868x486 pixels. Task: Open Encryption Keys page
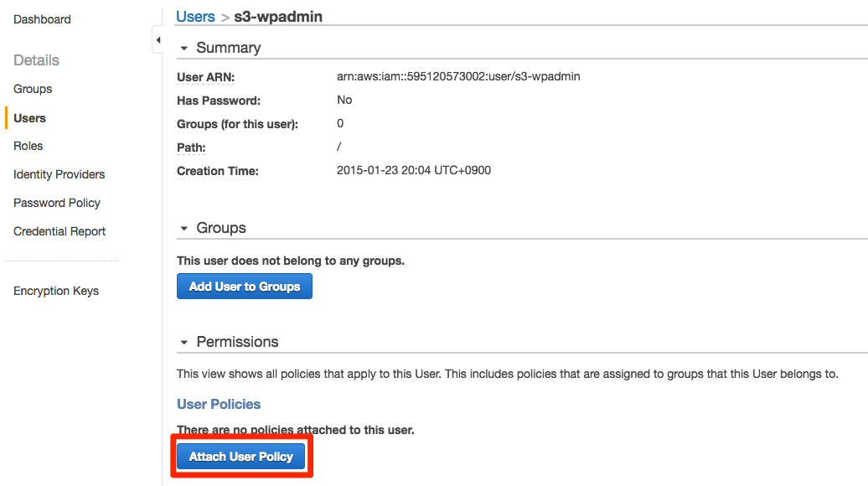56,291
